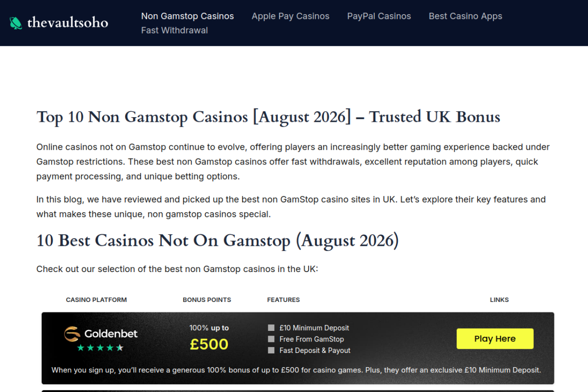Open the Apple Pay Casinos menu item
Viewport: 588px width, 392px height.
[290, 16]
